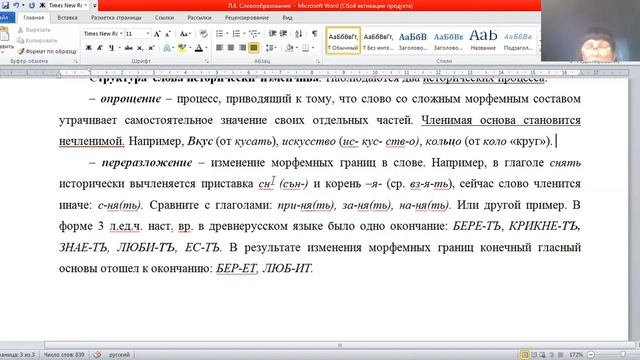Redo action in quick access toolbar
Viewport: 640px width, 360px height.
point(32,5)
